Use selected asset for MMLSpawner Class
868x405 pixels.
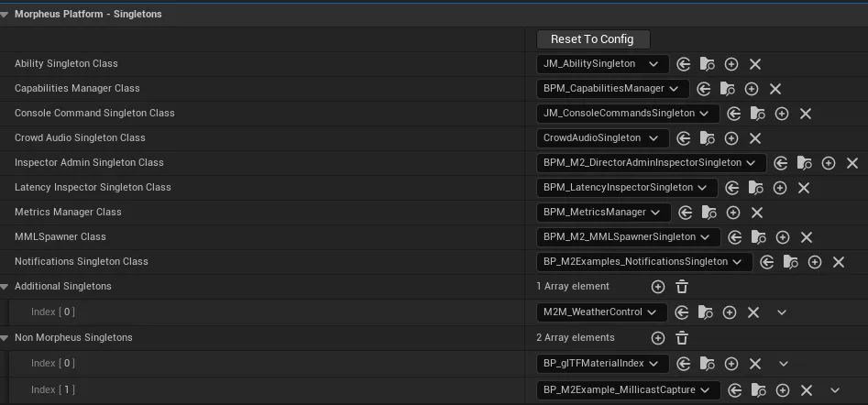click(735, 237)
